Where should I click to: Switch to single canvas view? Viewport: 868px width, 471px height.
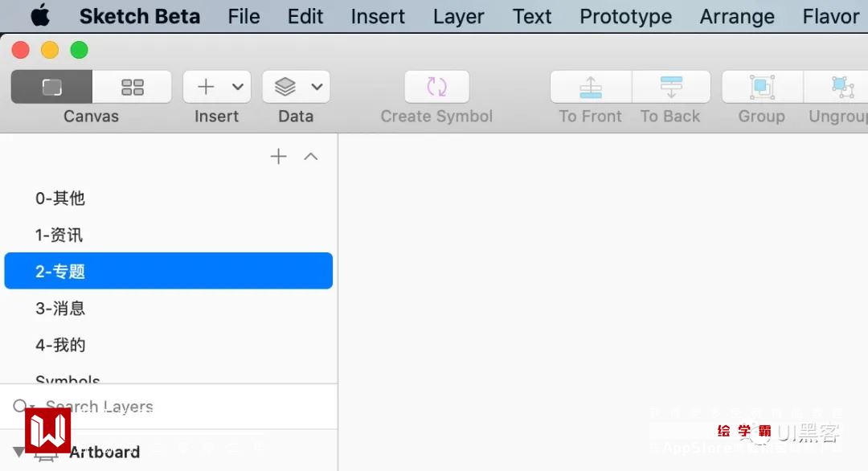[x=51, y=87]
